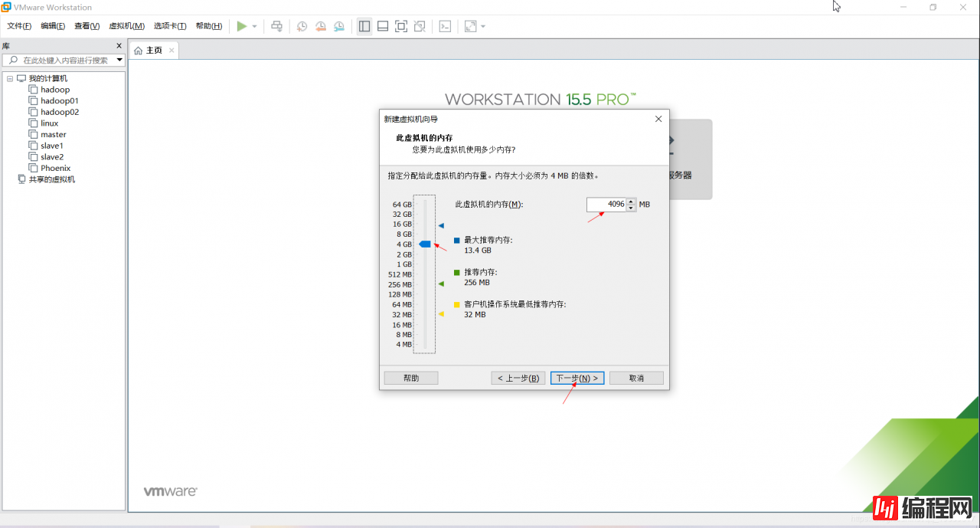Image resolution: width=980 pixels, height=528 pixels.
Task: Collapse the 我的计算机 tree node
Action: [x=10, y=78]
